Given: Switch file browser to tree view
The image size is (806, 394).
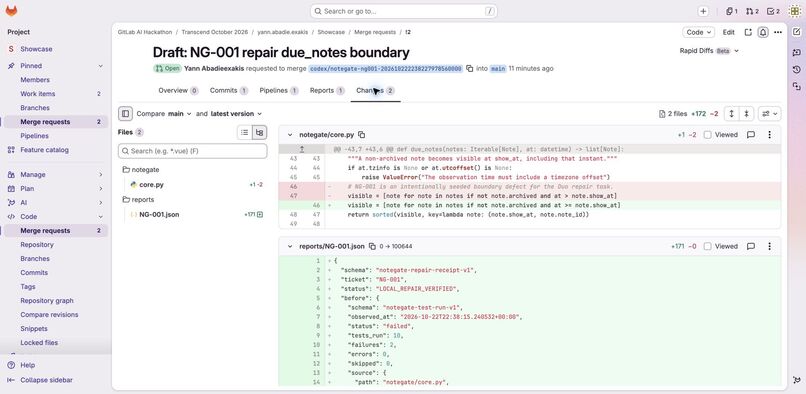Looking at the screenshot, I should tap(260, 132).
